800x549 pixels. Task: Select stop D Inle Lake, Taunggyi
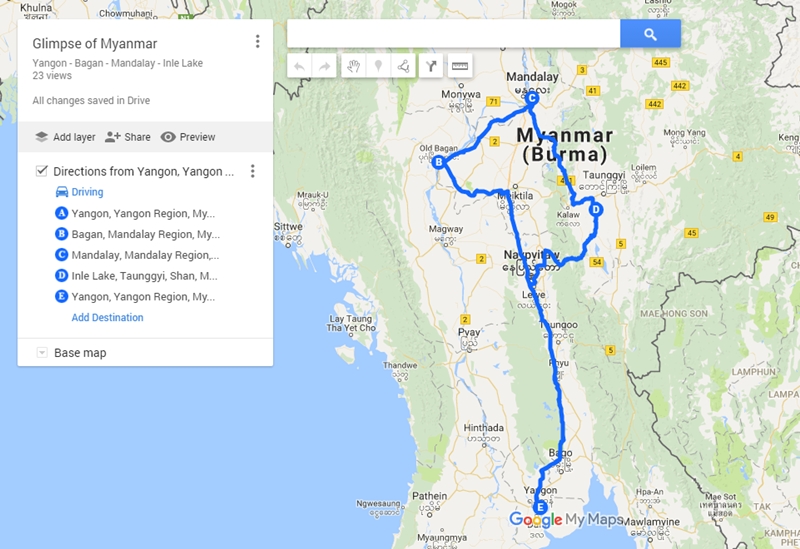(136, 276)
